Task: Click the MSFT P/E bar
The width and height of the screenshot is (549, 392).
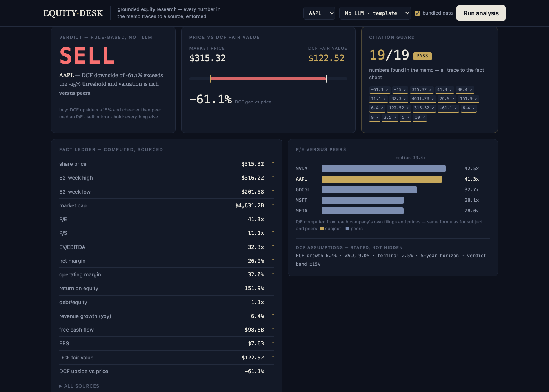Action: point(363,200)
